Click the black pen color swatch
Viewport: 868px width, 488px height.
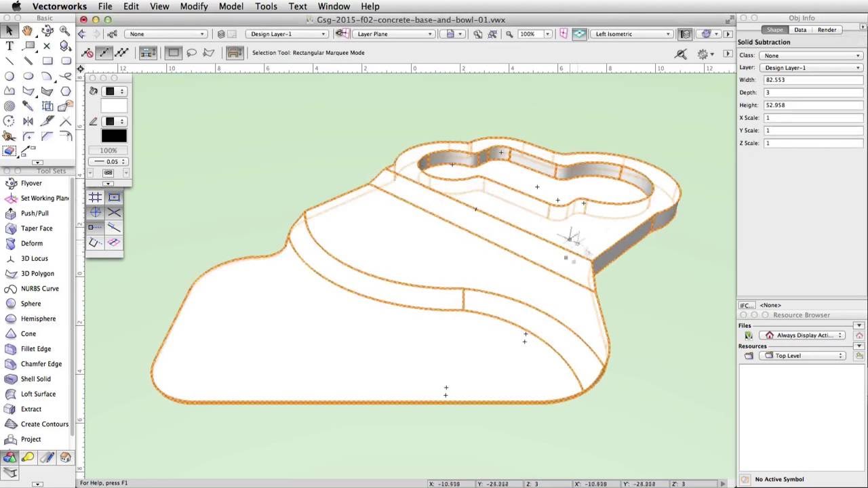[113, 136]
